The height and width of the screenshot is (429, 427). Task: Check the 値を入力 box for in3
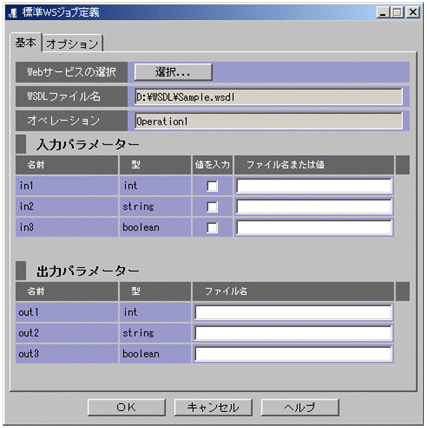pyautogui.click(x=212, y=228)
